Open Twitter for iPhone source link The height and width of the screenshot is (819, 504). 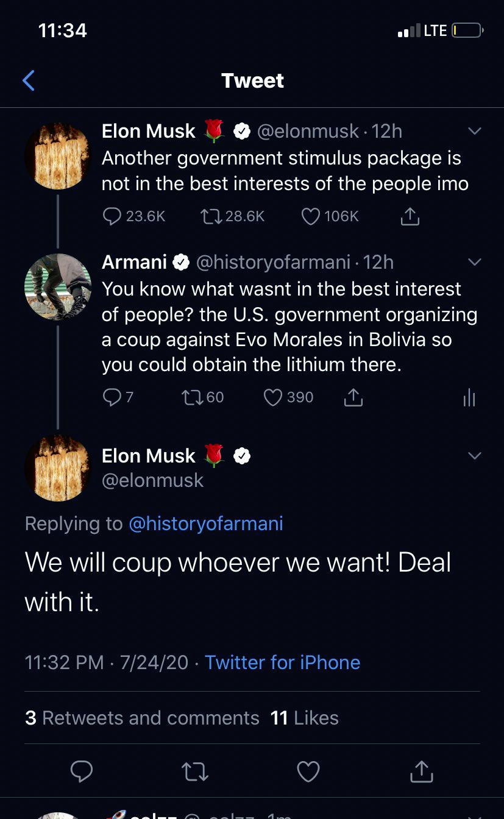coord(282,662)
